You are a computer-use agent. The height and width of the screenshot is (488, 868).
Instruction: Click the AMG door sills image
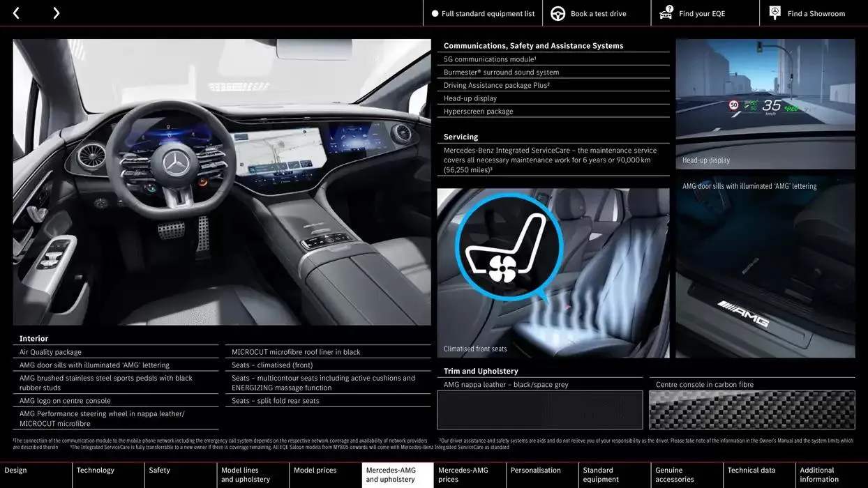click(x=765, y=266)
